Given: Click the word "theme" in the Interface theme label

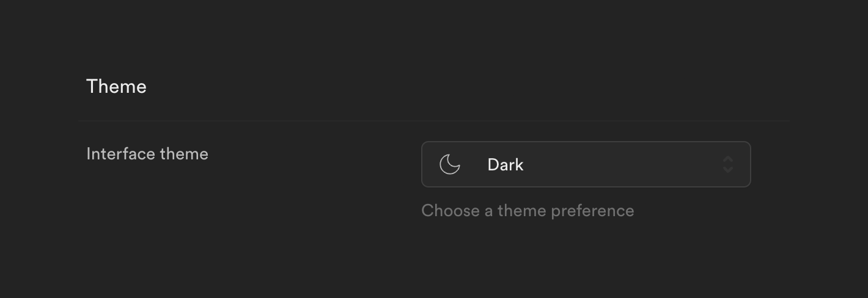Looking at the screenshot, I should [x=184, y=154].
